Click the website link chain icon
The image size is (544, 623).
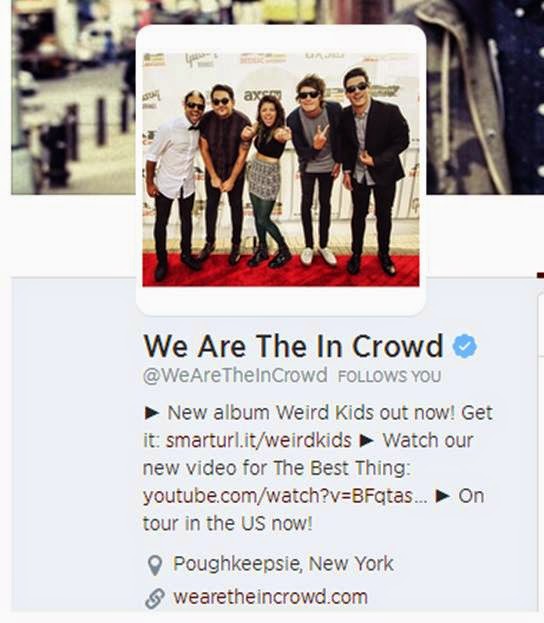pos(155,598)
